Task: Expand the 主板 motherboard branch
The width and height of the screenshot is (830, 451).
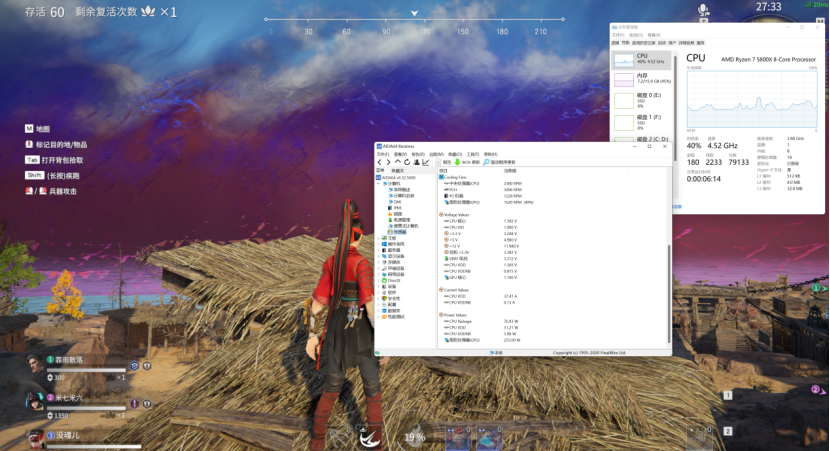Action: pyautogui.click(x=378, y=238)
